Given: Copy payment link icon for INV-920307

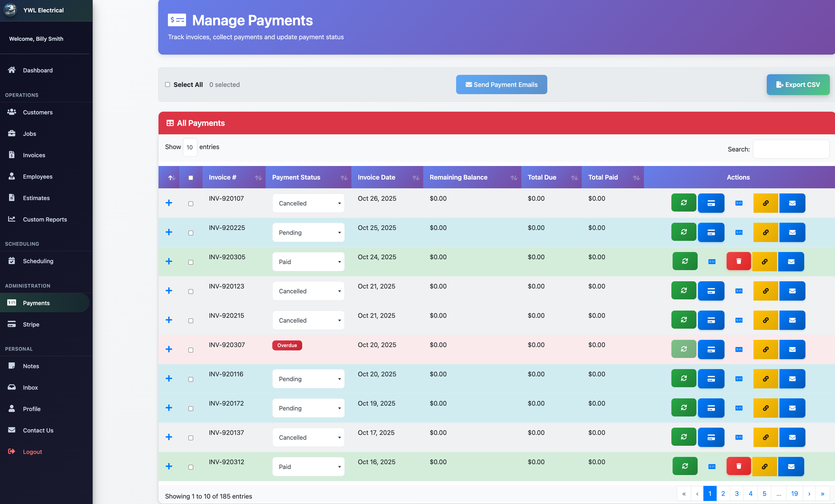Looking at the screenshot, I should tap(765, 349).
